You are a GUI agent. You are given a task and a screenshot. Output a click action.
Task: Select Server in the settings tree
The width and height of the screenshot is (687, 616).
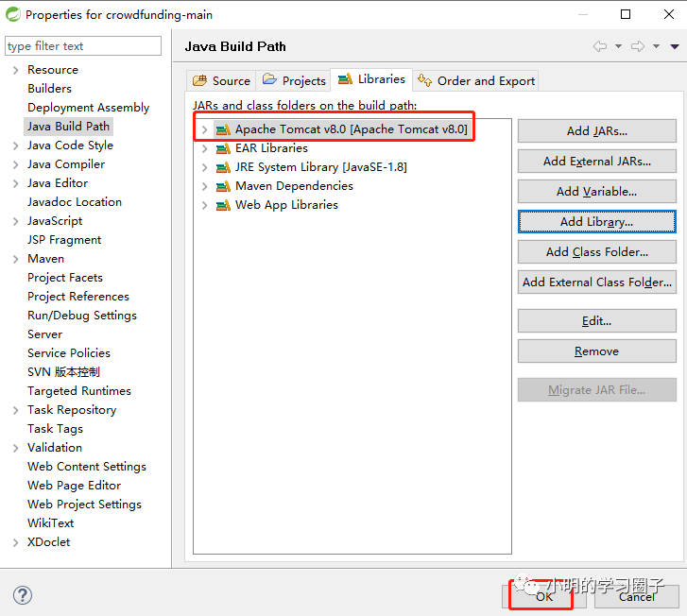click(x=44, y=334)
